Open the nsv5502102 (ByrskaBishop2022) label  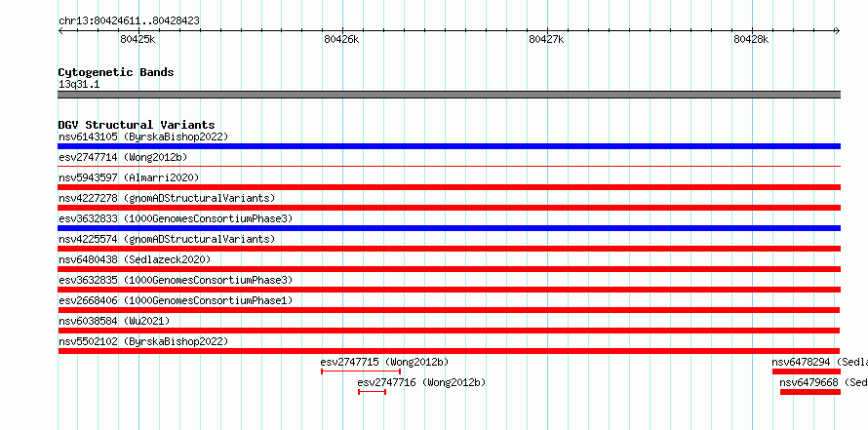[143, 341]
